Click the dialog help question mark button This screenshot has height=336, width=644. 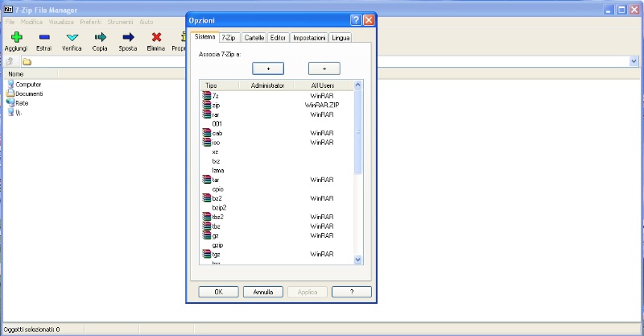click(355, 19)
